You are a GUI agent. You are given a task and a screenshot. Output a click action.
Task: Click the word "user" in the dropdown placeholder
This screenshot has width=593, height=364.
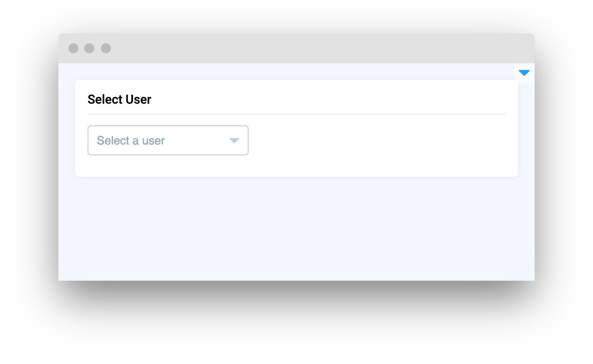point(153,141)
